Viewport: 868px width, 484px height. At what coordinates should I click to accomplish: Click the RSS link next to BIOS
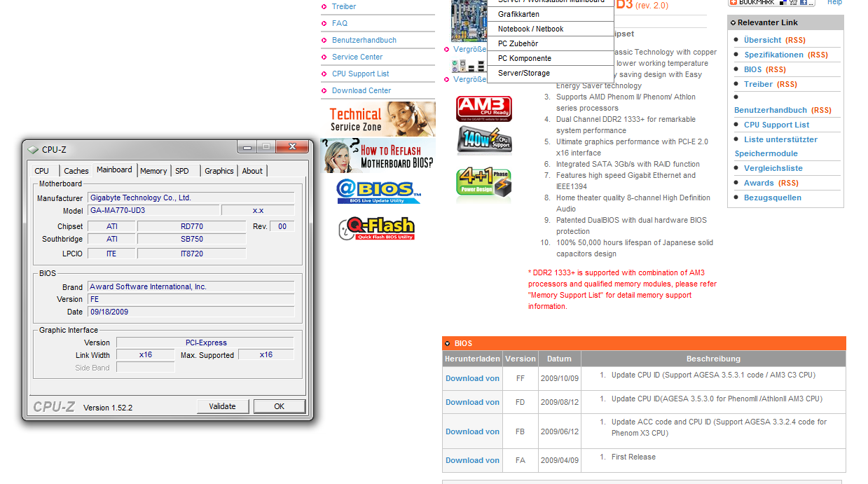(x=776, y=69)
